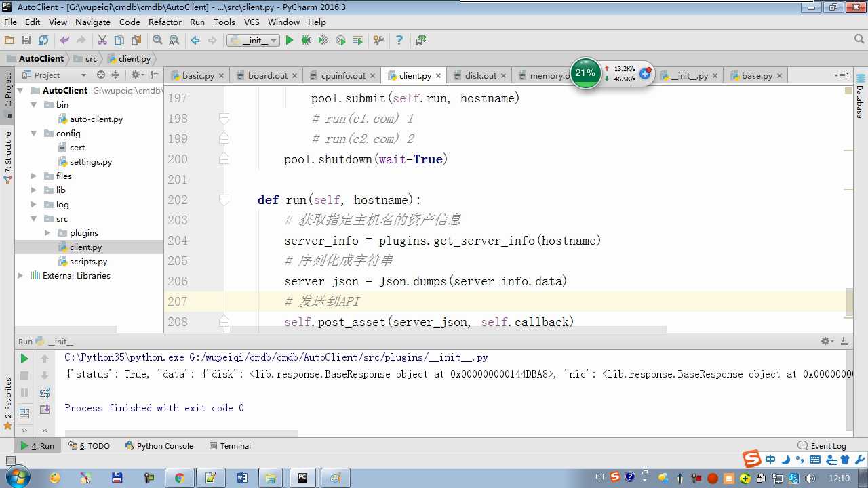
Task: Switch to basic.py editor tab
Action: click(198, 75)
